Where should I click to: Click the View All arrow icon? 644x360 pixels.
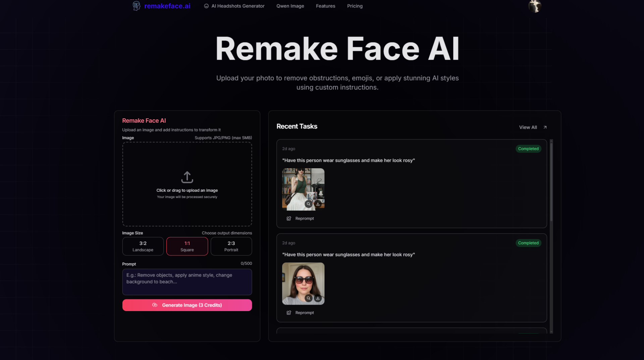545,127
